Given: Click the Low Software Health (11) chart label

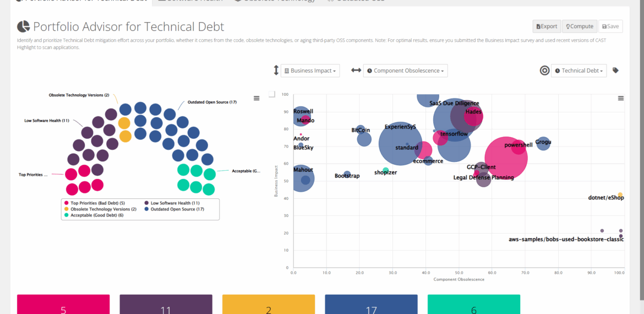Looking at the screenshot, I should (46, 121).
